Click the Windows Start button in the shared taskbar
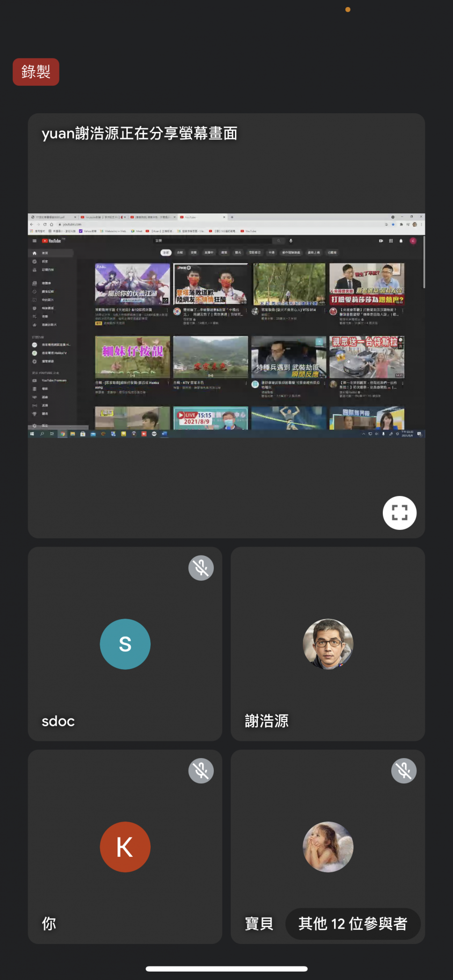Screen dimensions: 453x980 tap(32, 434)
